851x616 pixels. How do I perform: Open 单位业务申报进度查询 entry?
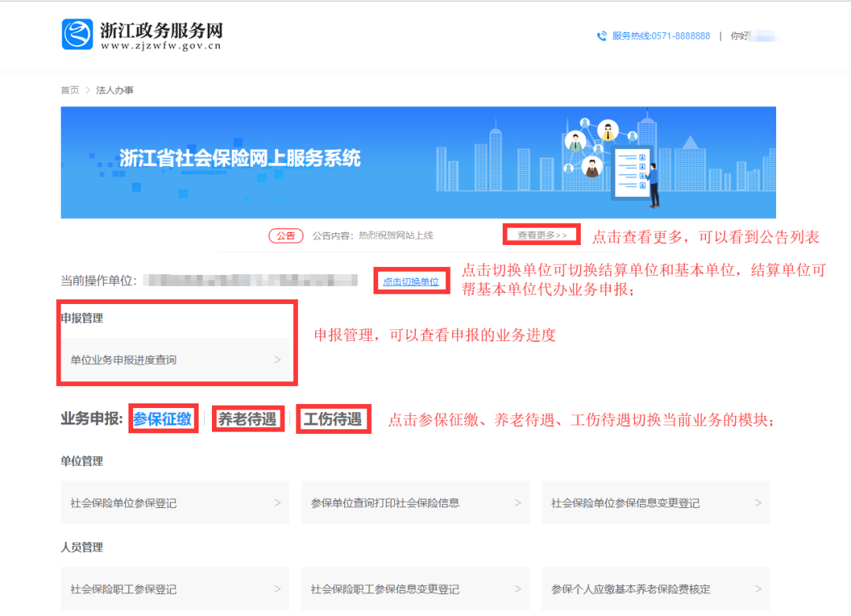(175, 360)
